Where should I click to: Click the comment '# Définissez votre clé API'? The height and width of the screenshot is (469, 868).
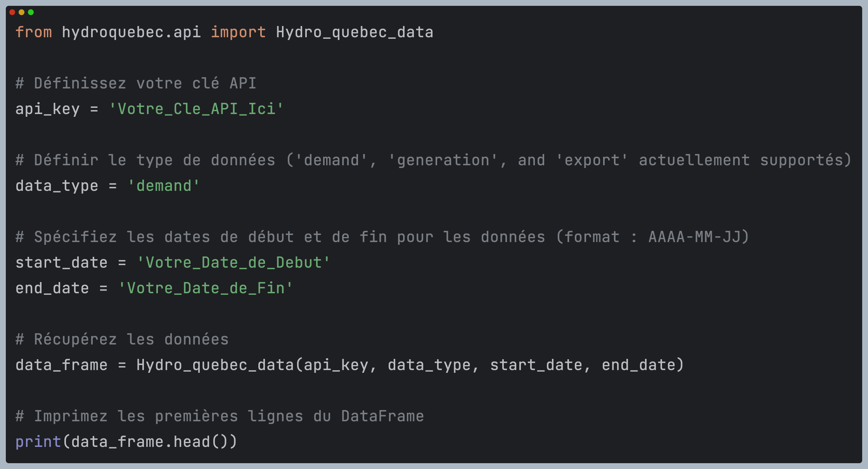click(136, 83)
